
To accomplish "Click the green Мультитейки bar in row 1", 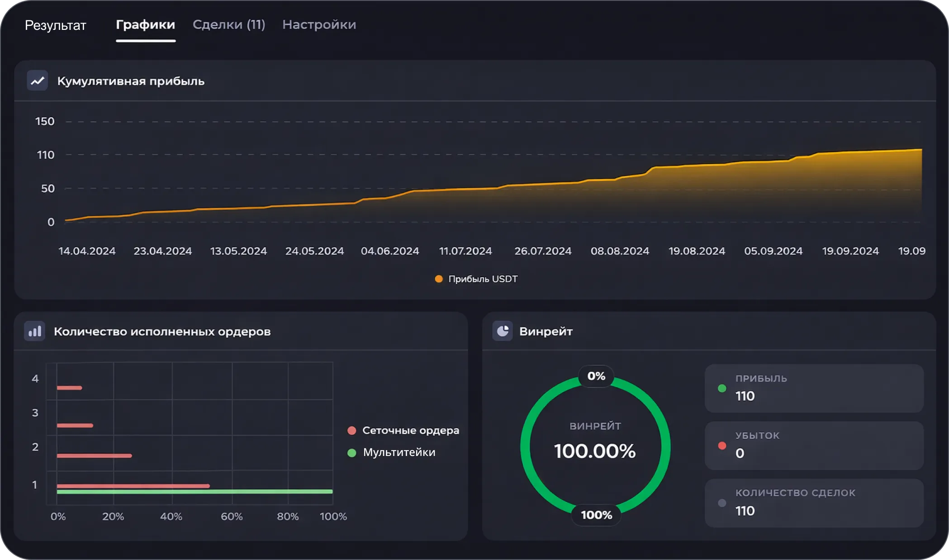I will click(195, 492).
